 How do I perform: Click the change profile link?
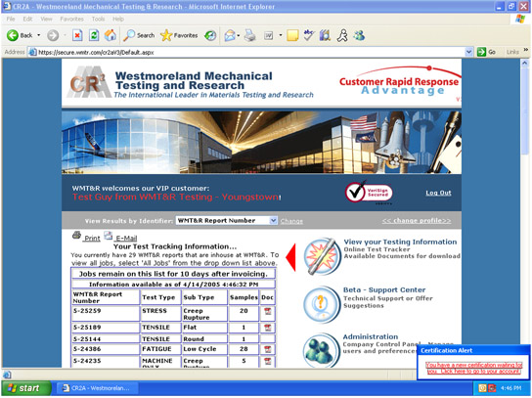(x=417, y=221)
